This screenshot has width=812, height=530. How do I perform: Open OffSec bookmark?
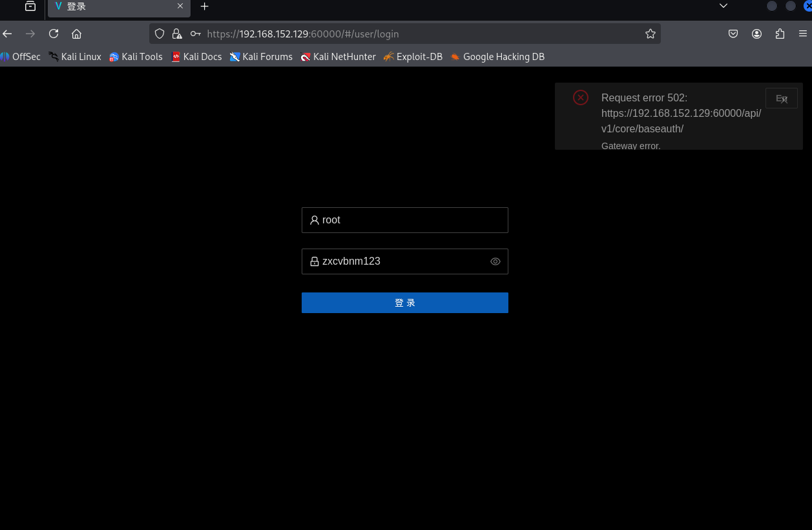tap(20, 57)
